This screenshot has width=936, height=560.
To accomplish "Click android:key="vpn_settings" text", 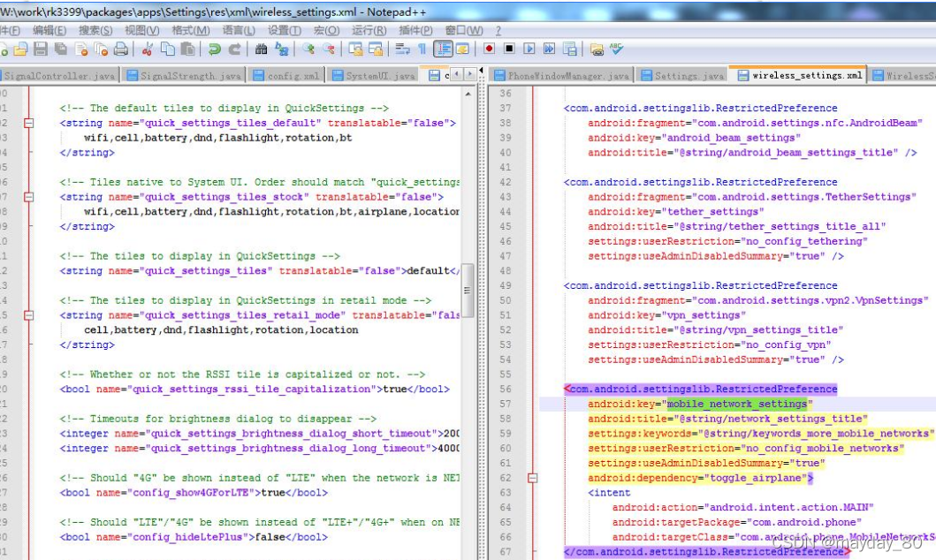I will 666,314.
